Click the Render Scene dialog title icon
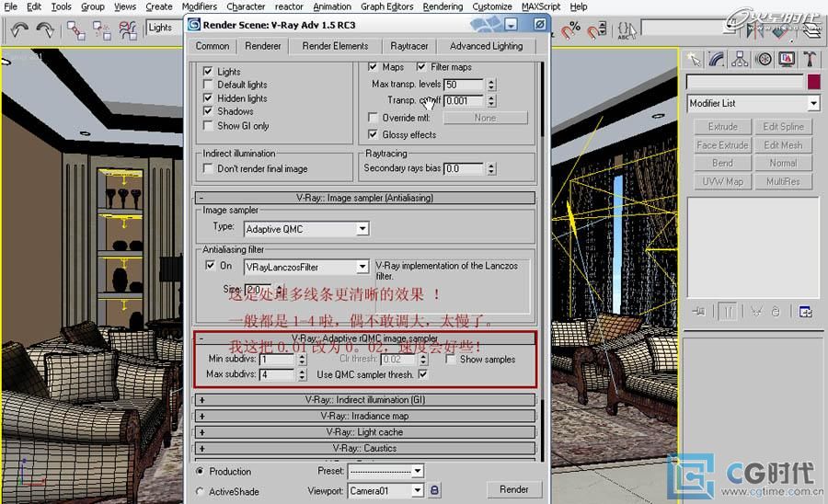 pyautogui.click(x=194, y=24)
